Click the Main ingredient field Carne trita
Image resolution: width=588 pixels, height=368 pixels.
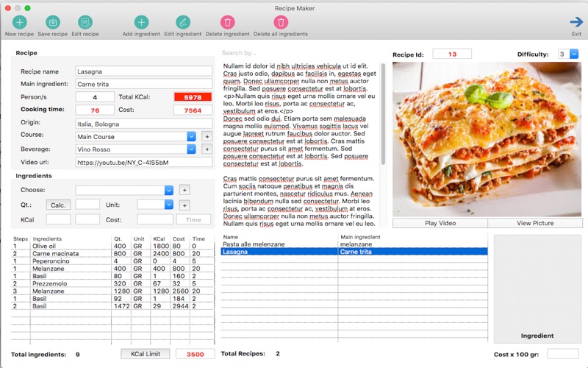(x=143, y=84)
